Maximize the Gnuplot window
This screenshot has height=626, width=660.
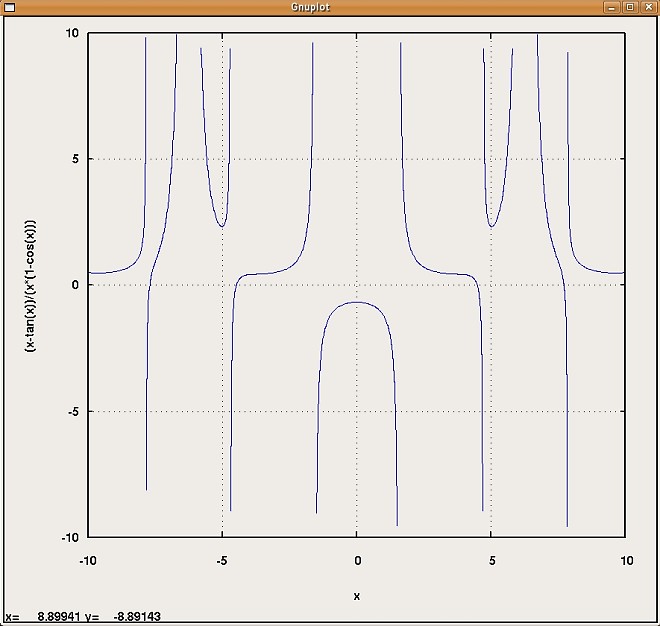tap(630, 7)
